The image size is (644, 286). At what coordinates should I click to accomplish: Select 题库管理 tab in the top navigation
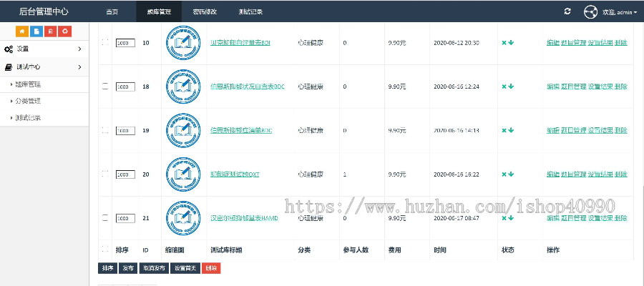tap(159, 12)
